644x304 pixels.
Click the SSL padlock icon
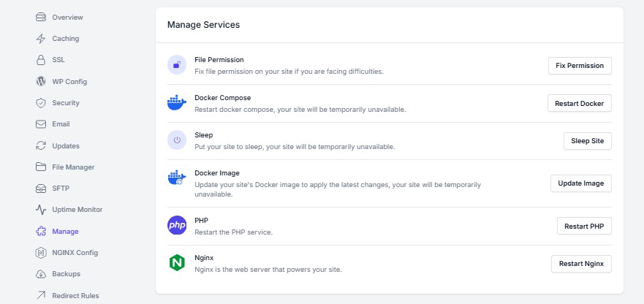(41, 60)
